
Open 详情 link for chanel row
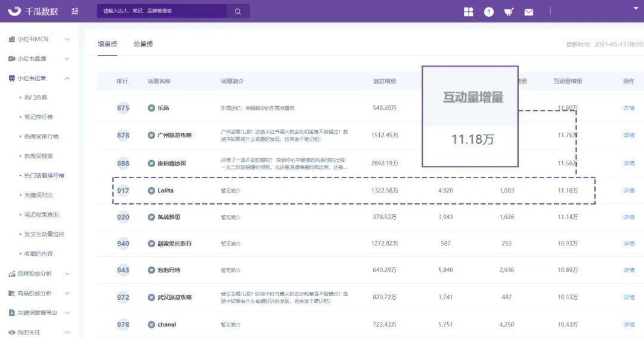(x=628, y=324)
